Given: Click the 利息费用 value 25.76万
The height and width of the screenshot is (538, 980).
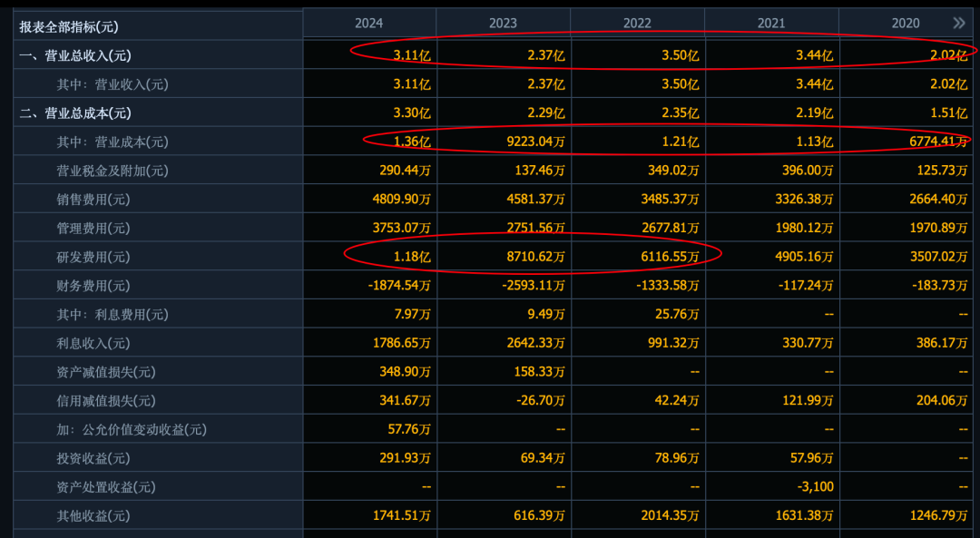Looking at the screenshot, I should click(x=678, y=314).
